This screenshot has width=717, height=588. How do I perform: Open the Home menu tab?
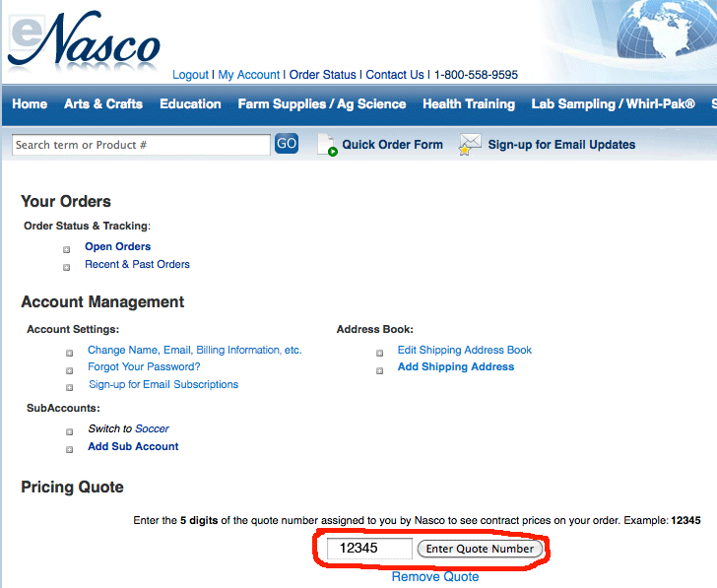coord(30,103)
